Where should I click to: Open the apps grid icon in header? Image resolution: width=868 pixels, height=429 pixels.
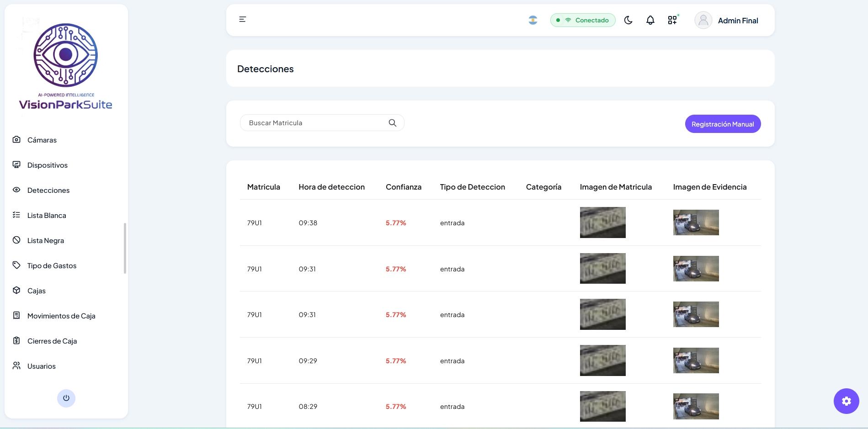pos(672,20)
